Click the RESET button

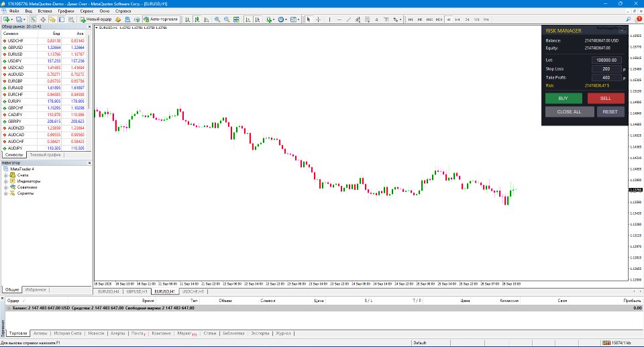610,112
